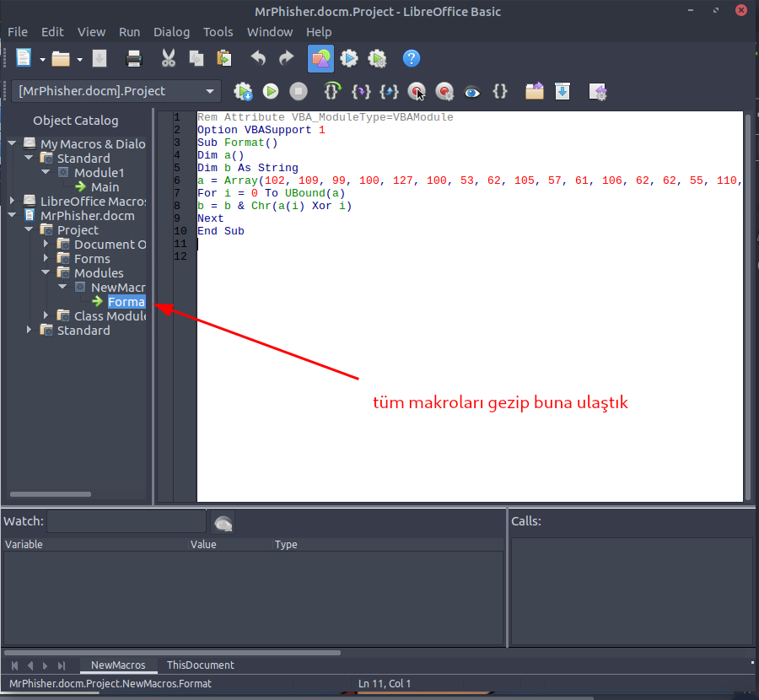Expand the LibreOffice Macros tree node
This screenshot has height=700, width=759.
[x=12, y=201]
